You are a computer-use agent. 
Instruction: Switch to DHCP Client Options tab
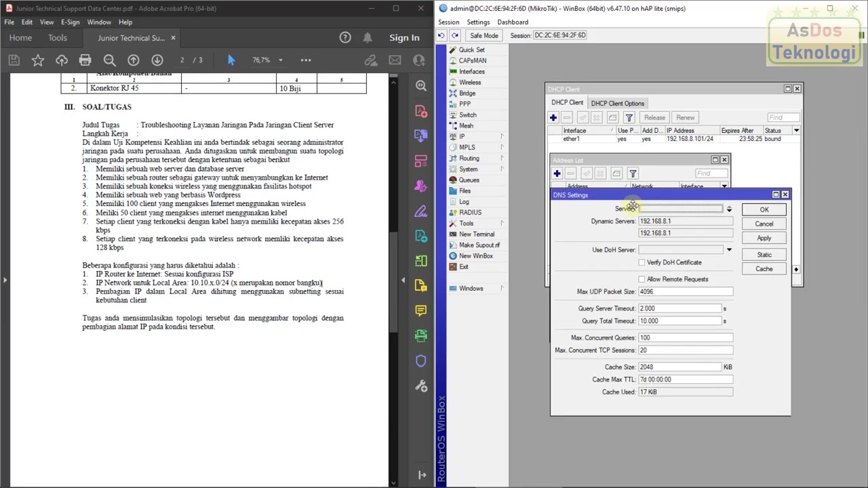[x=617, y=104]
